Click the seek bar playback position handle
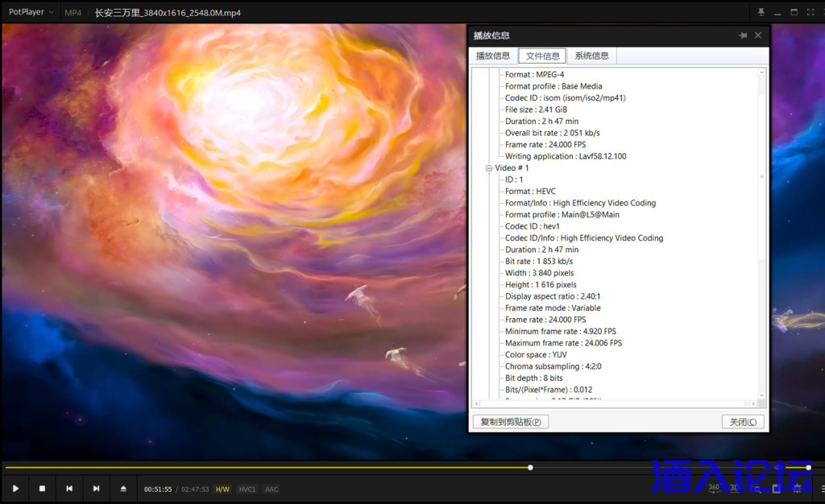 point(530,467)
